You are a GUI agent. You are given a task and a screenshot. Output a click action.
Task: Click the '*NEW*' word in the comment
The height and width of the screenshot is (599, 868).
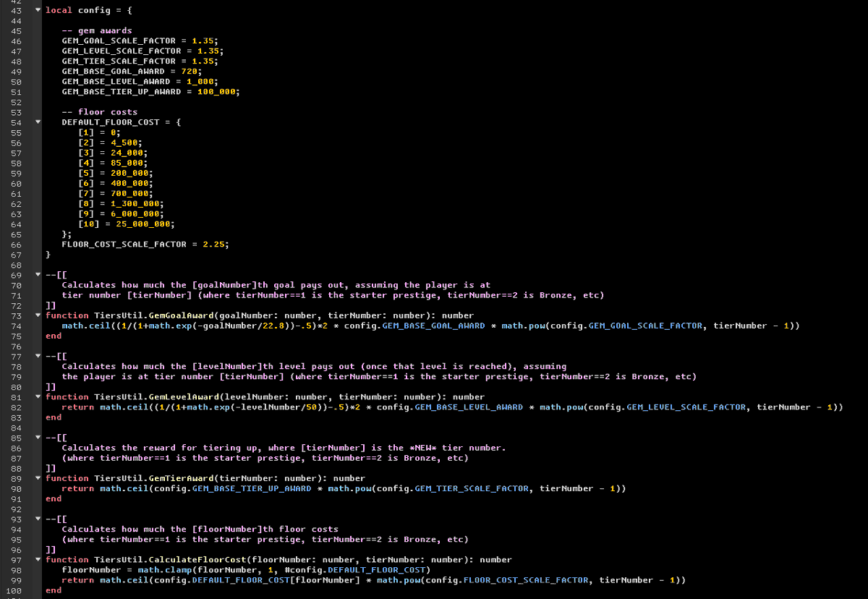422,448
